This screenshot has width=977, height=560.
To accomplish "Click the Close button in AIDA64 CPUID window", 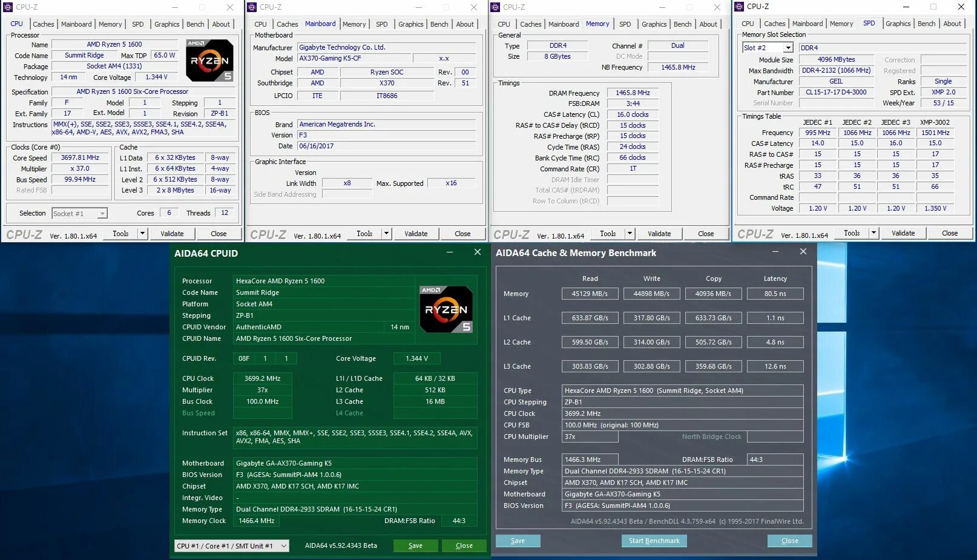I will [464, 545].
